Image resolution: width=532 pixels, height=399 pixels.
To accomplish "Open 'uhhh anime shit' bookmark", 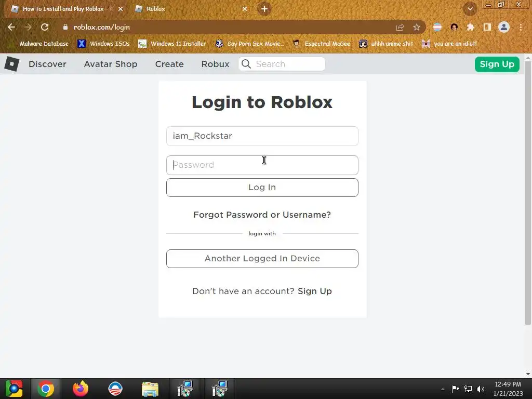I will (x=387, y=44).
